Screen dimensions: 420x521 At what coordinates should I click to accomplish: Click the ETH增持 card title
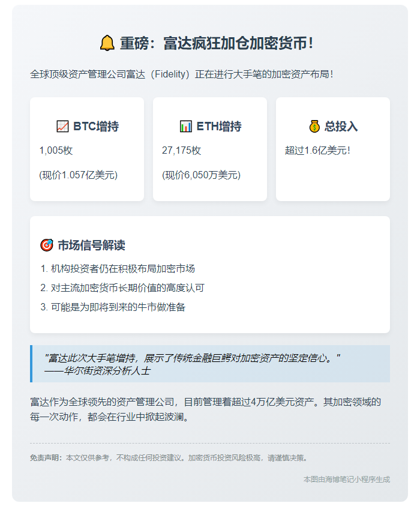pos(219,126)
